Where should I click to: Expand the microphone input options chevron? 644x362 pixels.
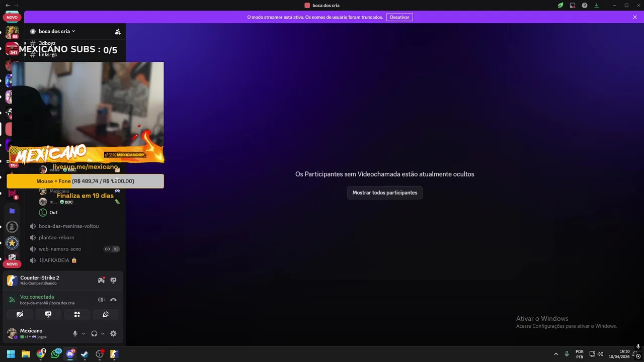[x=84, y=333]
